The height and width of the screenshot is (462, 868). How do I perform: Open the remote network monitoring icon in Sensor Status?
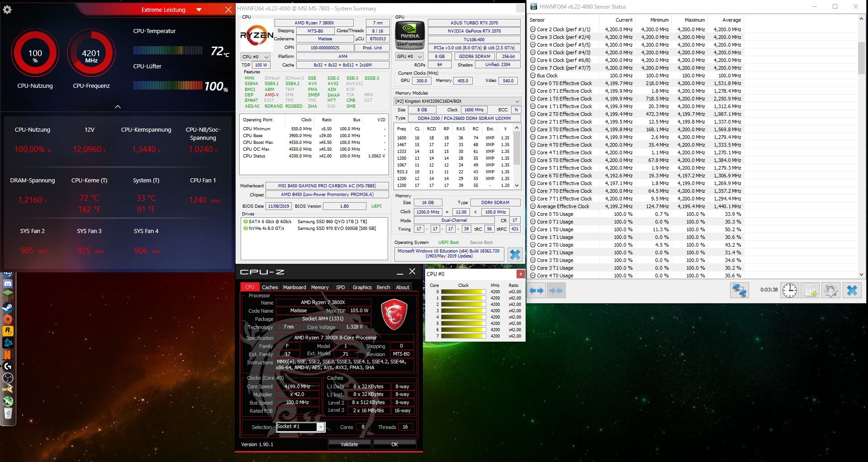click(x=740, y=290)
